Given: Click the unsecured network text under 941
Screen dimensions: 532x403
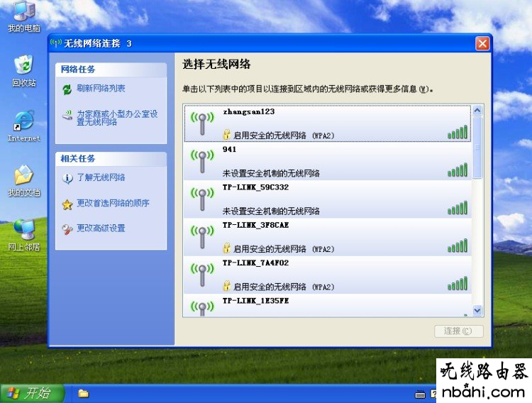Looking at the screenshot, I should click(x=271, y=174).
